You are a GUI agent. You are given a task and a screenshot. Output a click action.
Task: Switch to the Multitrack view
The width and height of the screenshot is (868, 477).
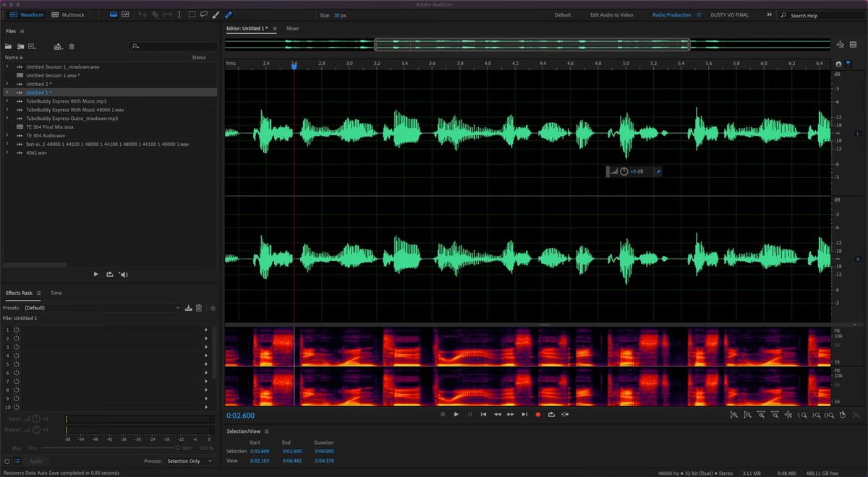click(x=69, y=14)
